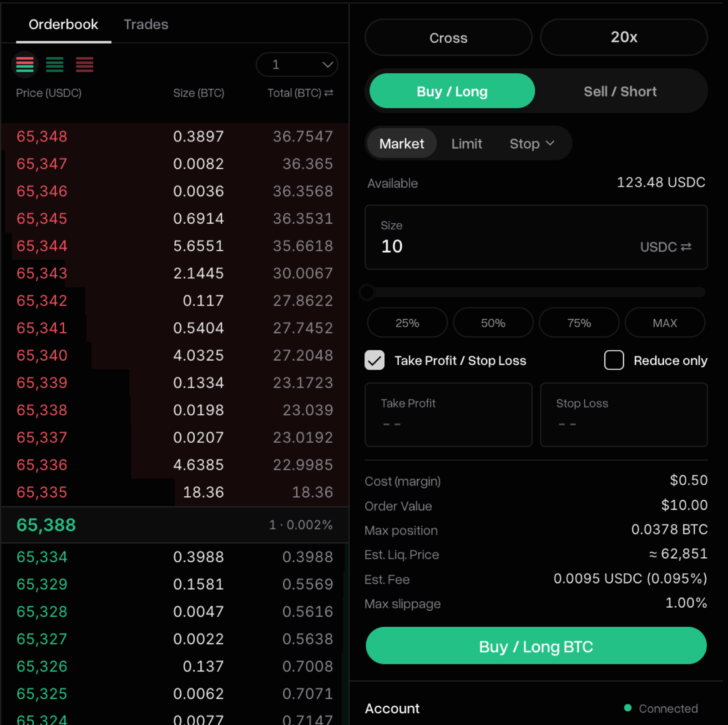
Task: Click the Available 123.48 USDC balance
Action: (661, 182)
